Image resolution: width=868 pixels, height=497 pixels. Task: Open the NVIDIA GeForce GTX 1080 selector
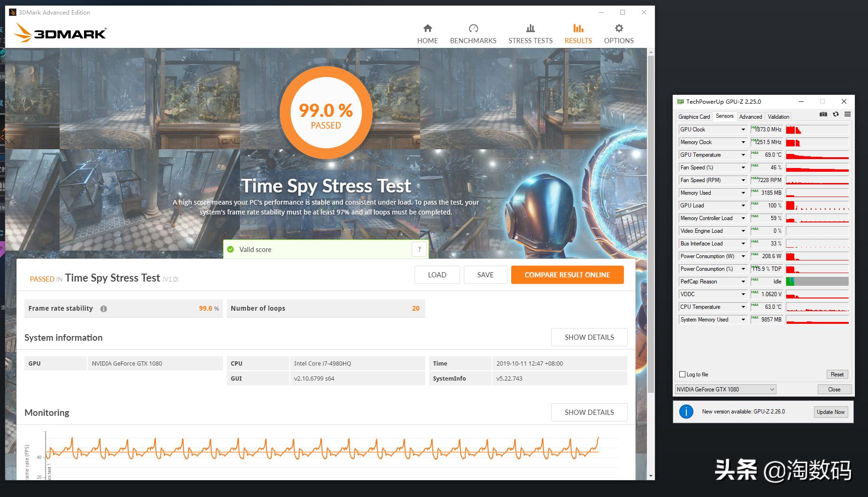[725, 390]
